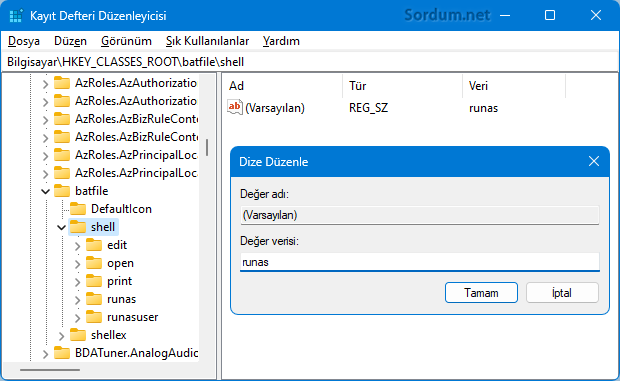
Task: Open the Görünüm menu
Action: [x=126, y=41]
